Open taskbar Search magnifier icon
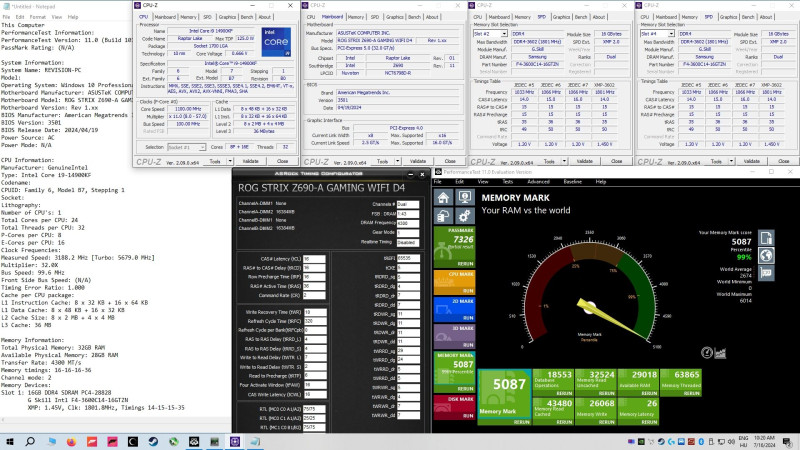The height and width of the screenshot is (450, 800). tap(30, 442)
